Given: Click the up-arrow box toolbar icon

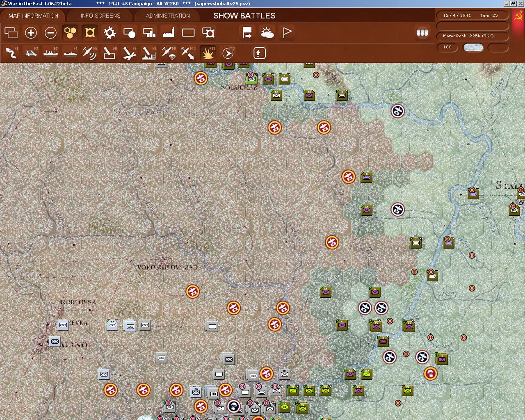Looking at the screenshot, I should pos(259,53).
